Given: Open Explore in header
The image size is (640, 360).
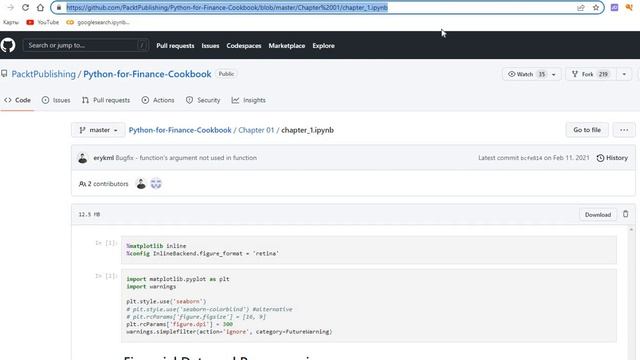Looking at the screenshot, I should coord(323,46).
